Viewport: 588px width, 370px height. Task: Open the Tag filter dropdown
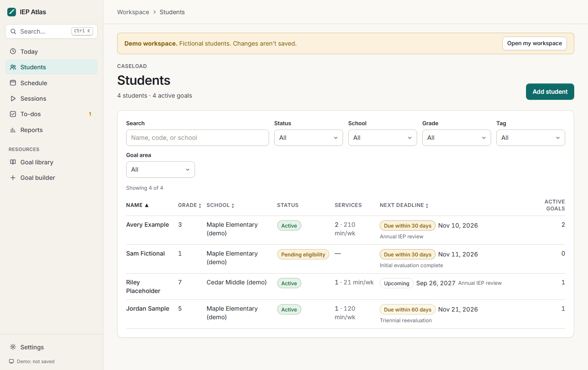click(x=531, y=138)
